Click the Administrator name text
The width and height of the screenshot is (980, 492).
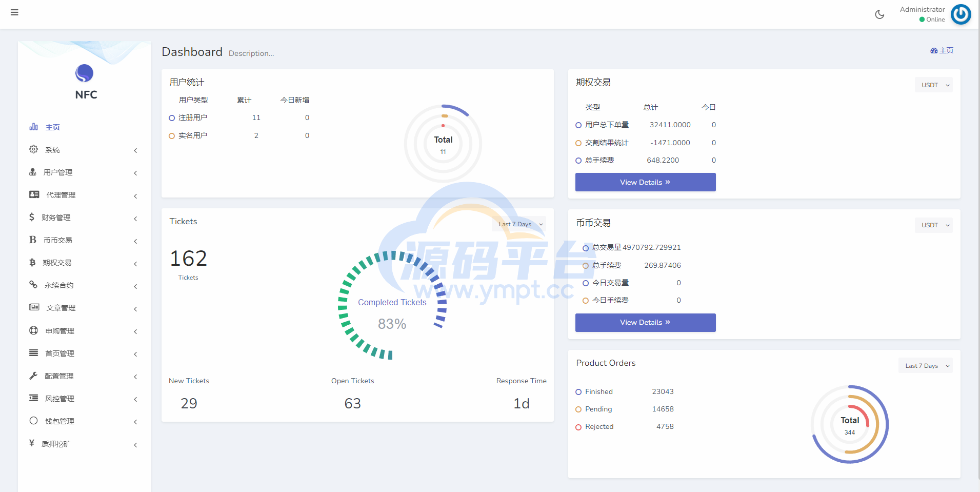[x=922, y=9]
